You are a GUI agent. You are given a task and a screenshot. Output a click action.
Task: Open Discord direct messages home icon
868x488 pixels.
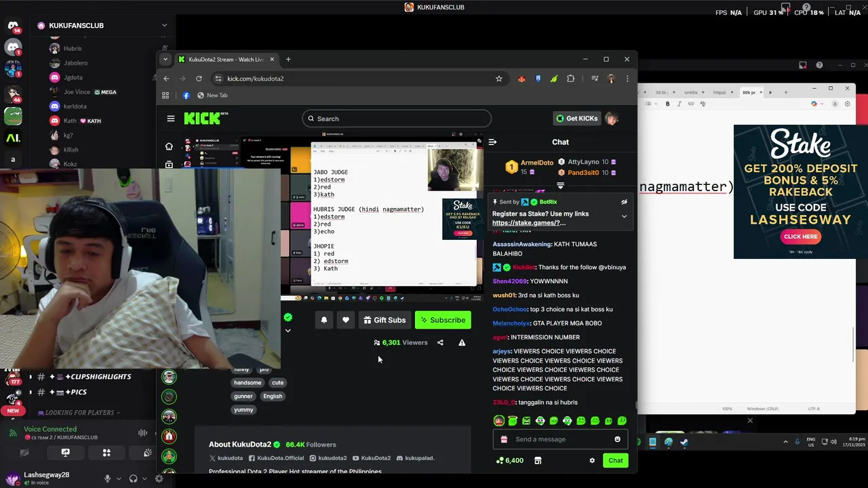[13, 27]
